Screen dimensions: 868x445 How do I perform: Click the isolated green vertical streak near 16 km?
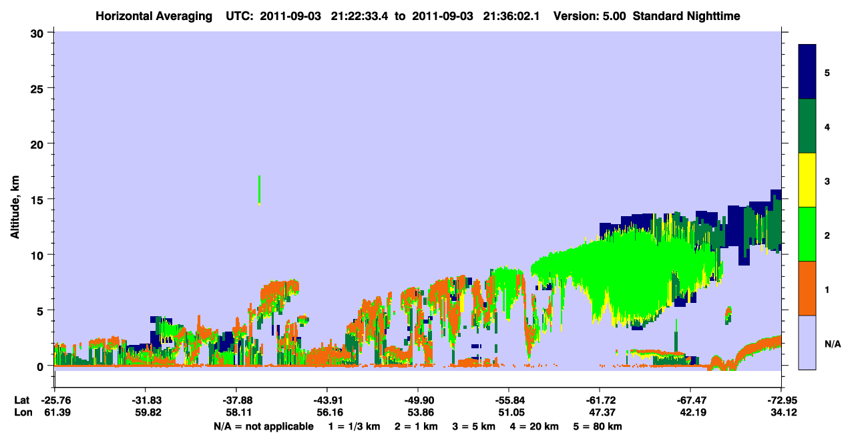259,189
